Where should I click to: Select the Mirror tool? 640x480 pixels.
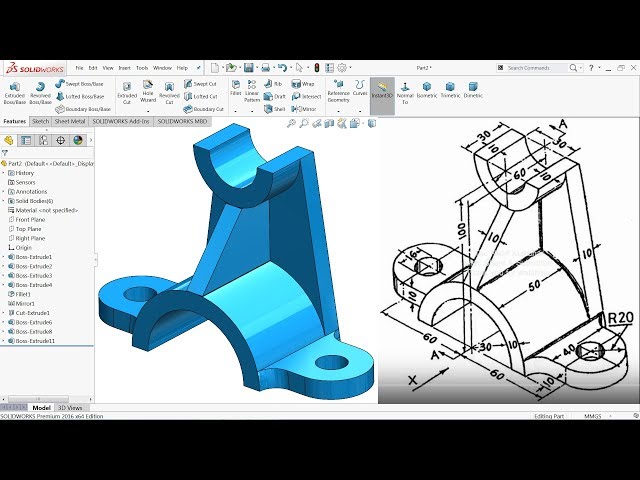(304, 109)
